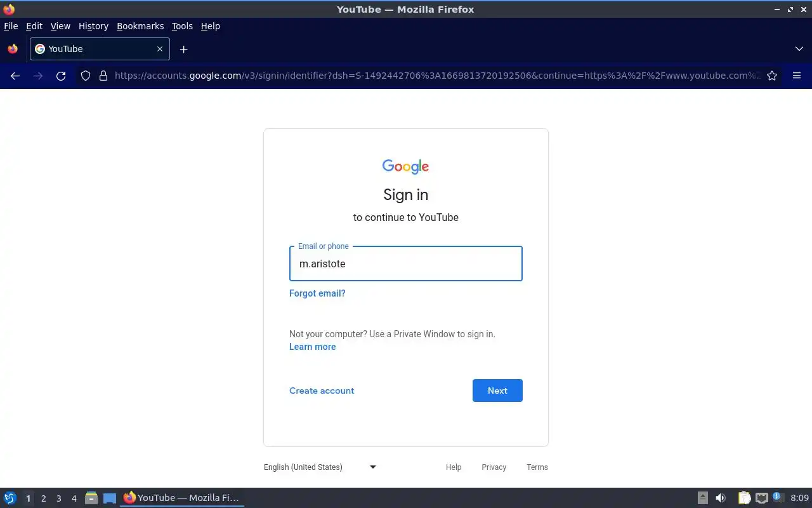Click the 8:09 clock
This screenshot has height=508, width=812.
click(799, 498)
